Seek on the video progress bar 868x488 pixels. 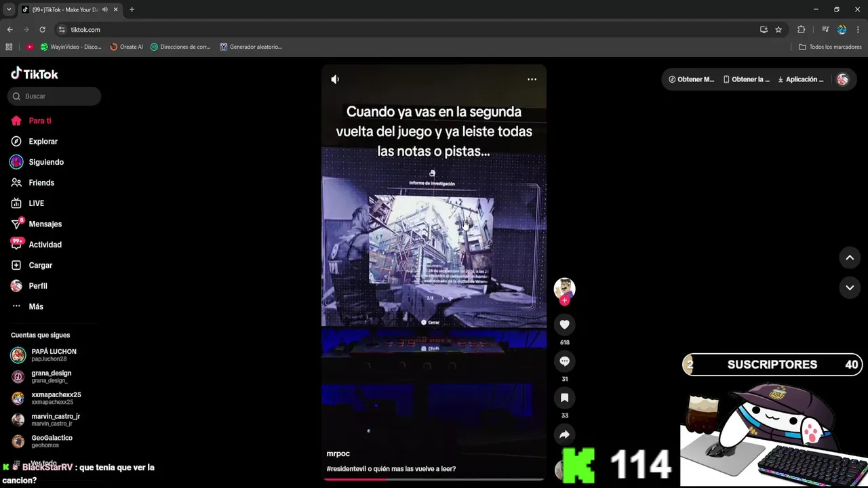point(434,479)
